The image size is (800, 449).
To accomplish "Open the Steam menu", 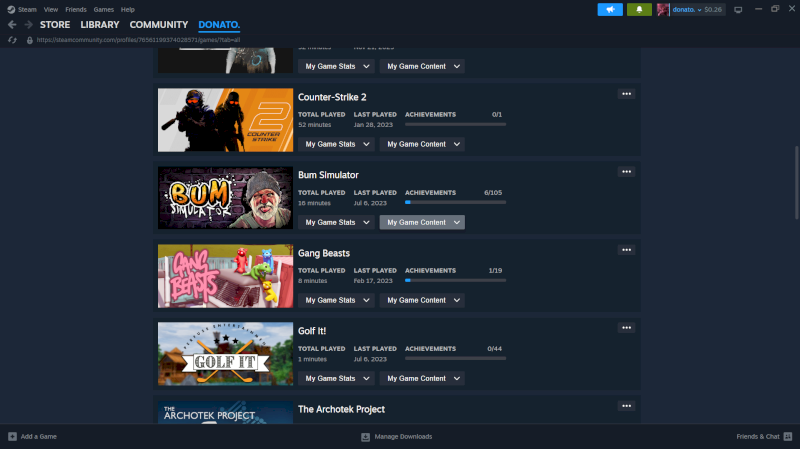I will point(27,9).
